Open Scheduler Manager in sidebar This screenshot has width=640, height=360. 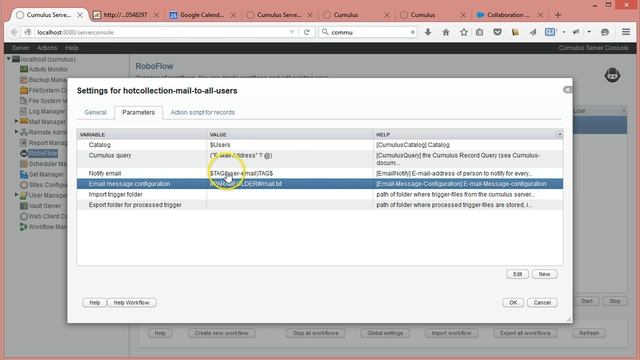coord(43,164)
